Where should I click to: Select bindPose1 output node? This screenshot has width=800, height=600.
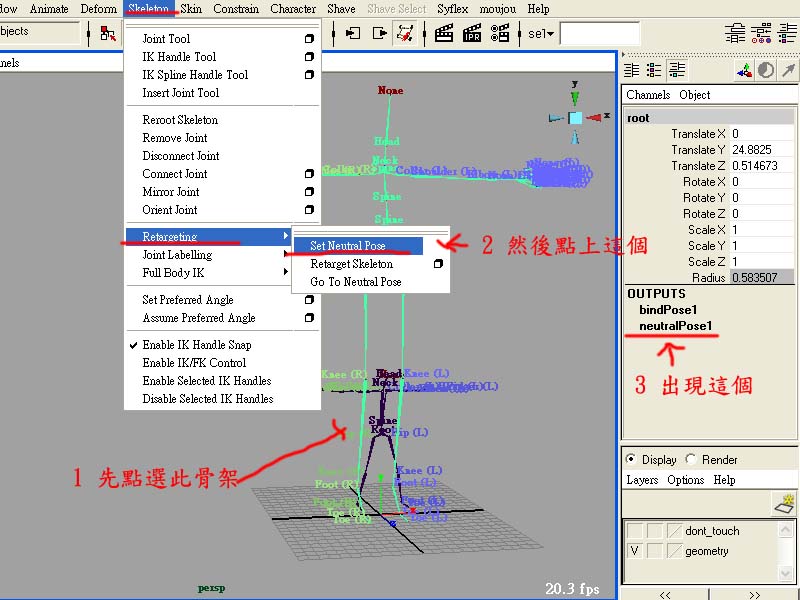click(668, 310)
